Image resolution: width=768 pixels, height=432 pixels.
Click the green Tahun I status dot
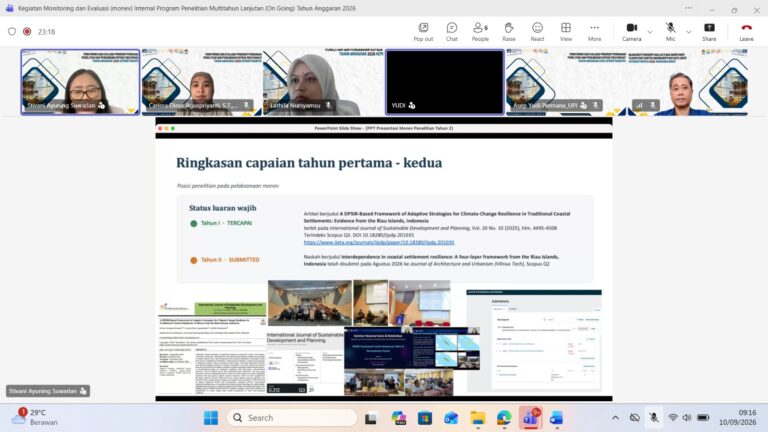(193, 223)
